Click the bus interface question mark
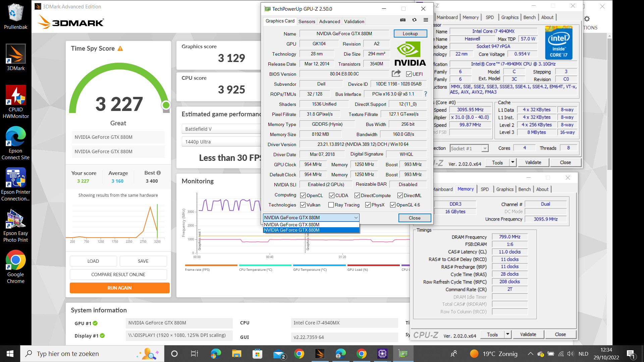The height and width of the screenshot is (362, 644). [x=426, y=94]
